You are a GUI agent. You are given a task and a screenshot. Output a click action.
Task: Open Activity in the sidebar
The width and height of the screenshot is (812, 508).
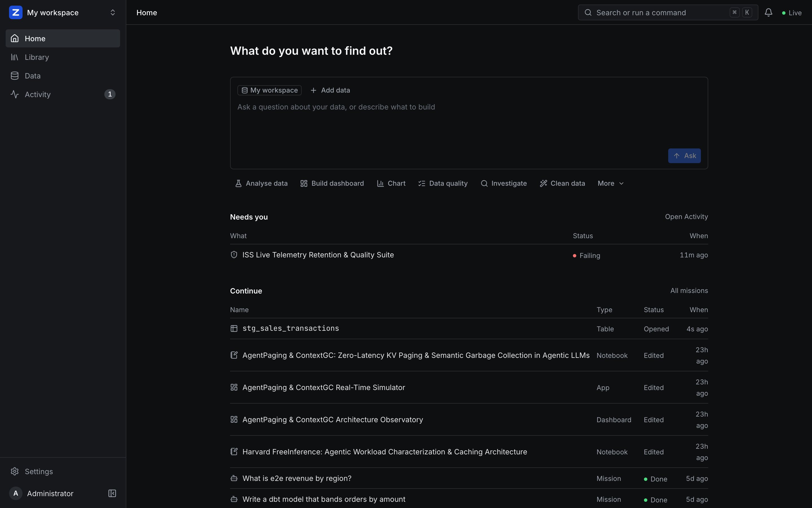(x=63, y=95)
